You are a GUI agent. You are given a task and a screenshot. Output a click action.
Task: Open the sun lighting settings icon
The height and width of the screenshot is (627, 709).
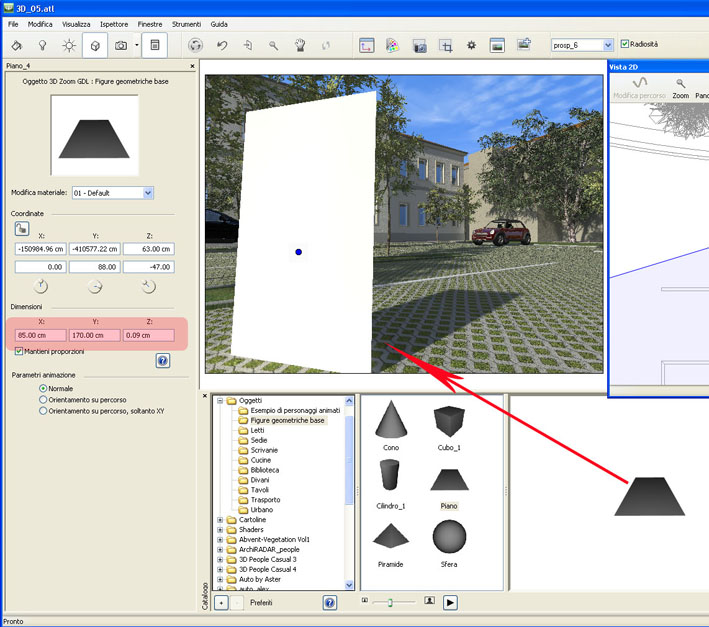69,45
